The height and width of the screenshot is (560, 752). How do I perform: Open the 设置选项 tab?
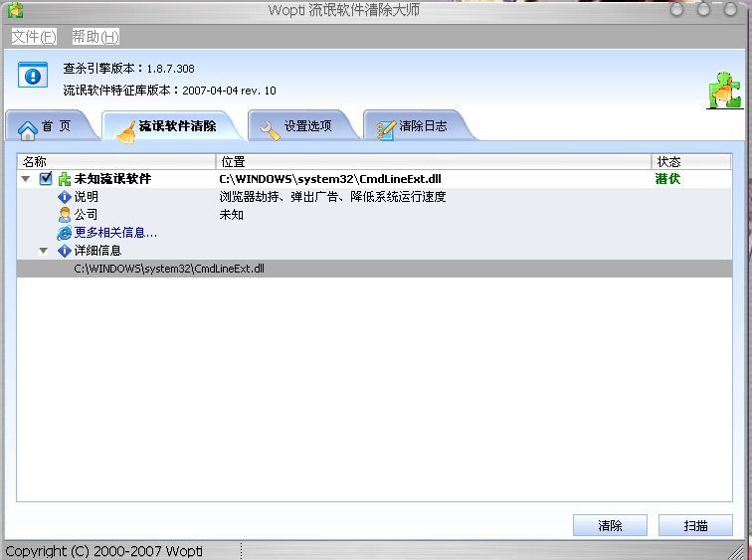[303, 126]
